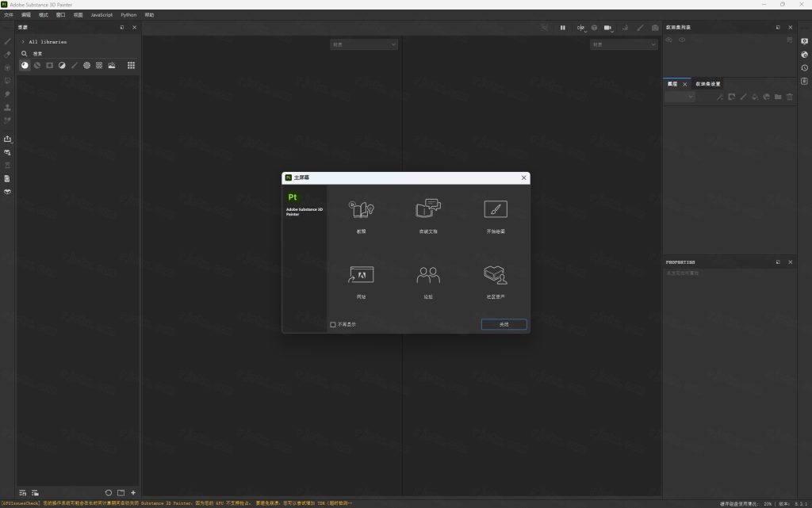Screen dimensions: 812x508
Task: Click delete trash icon in layers toolbar
Action: 790,97
